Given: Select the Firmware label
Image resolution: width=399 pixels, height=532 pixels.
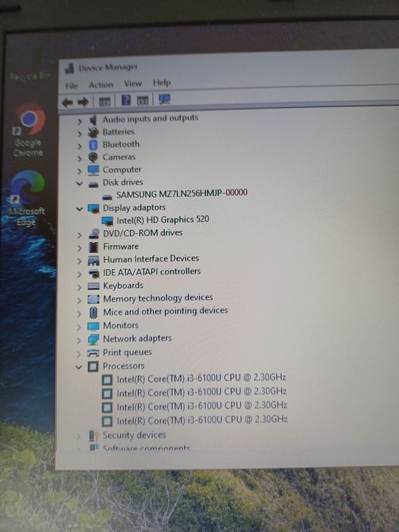Looking at the screenshot, I should pos(121,246).
